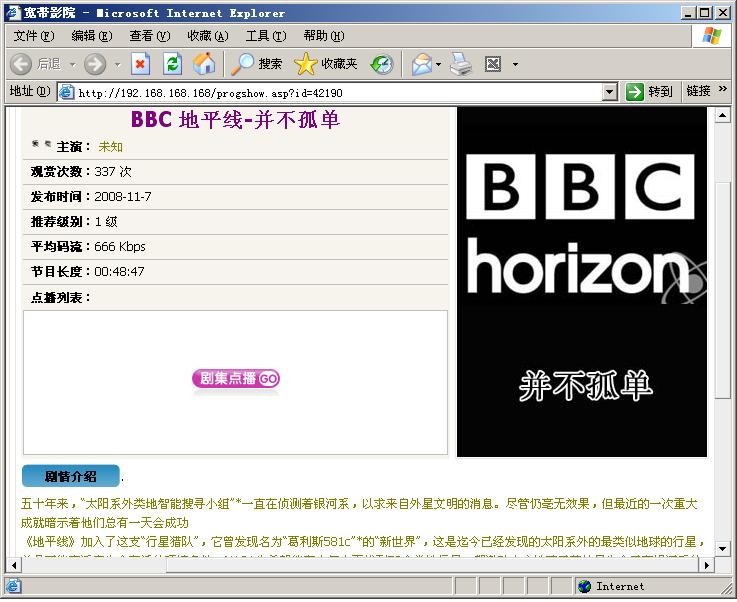Screen dimensions: 737x602
Task: Open the Mail envelope icon
Action: (x=422, y=64)
